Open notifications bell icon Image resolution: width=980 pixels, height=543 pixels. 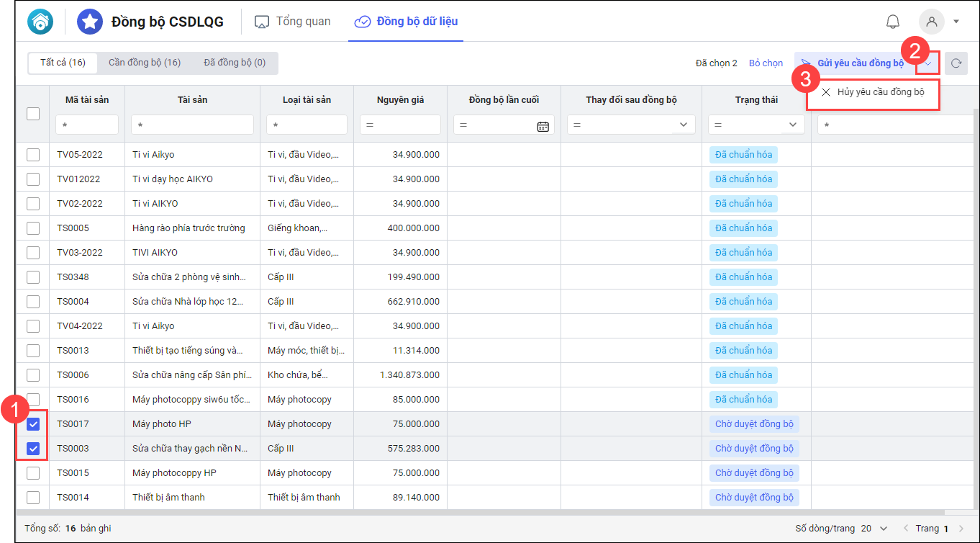[x=892, y=22]
